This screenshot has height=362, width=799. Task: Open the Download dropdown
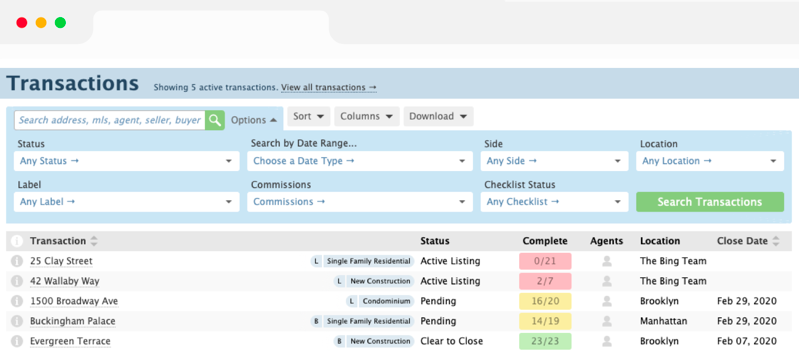(438, 116)
